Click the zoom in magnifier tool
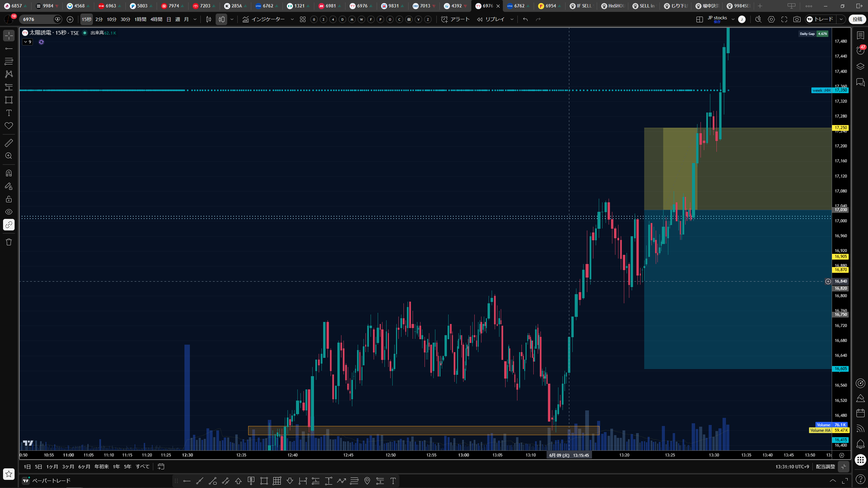 [x=9, y=156]
